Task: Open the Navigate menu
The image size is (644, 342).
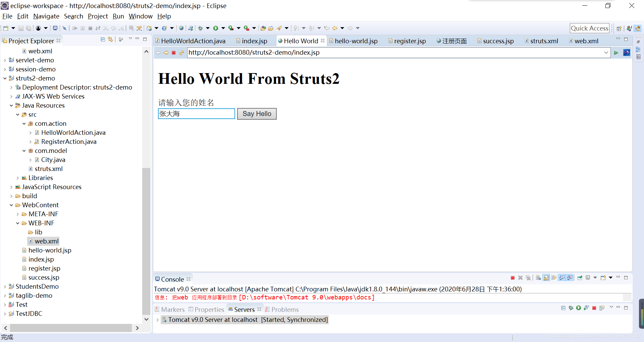Action: [x=46, y=16]
